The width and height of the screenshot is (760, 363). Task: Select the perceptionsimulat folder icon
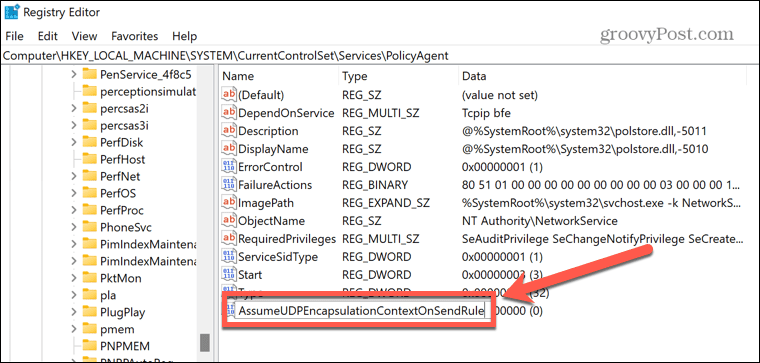[x=90, y=91]
